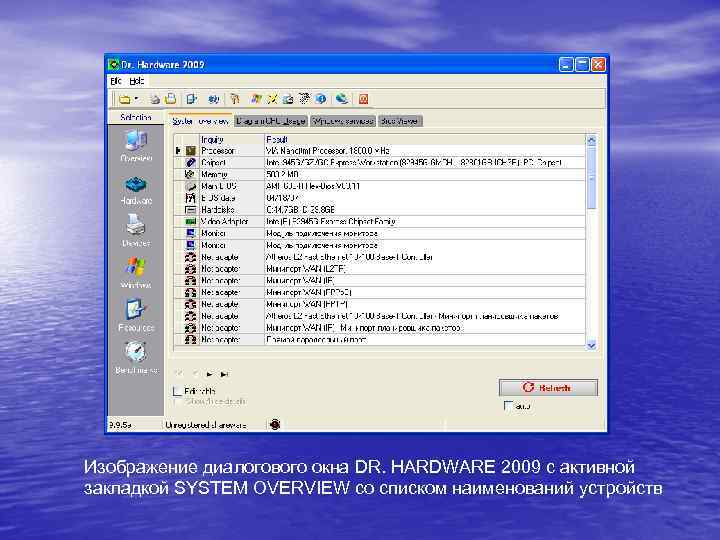Click the Inquiry column header
The width and height of the screenshot is (720, 540).
point(232,139)
